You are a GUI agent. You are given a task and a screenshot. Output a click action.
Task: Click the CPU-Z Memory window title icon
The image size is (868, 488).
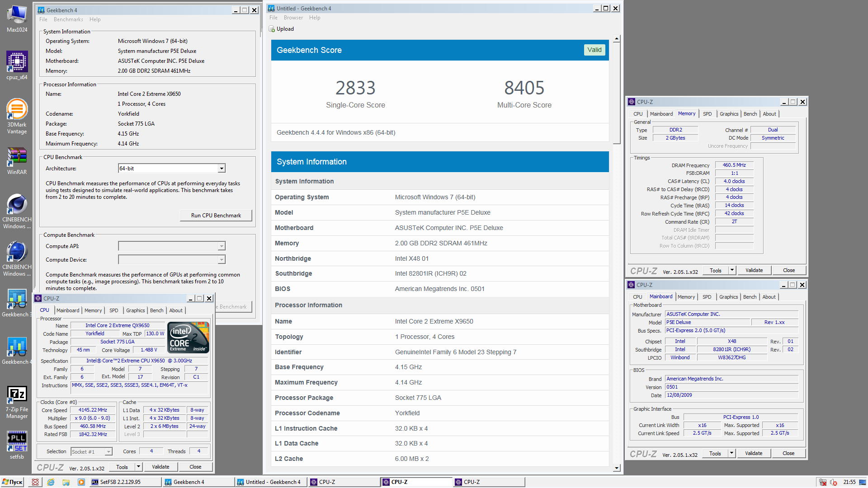click(632, 102)
